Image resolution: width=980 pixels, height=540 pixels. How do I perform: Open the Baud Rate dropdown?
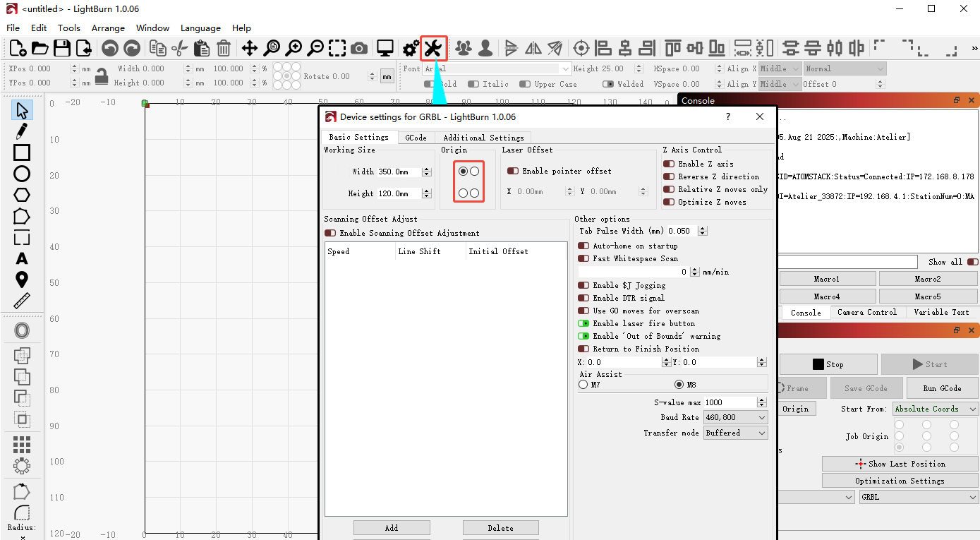pos(735,417)
